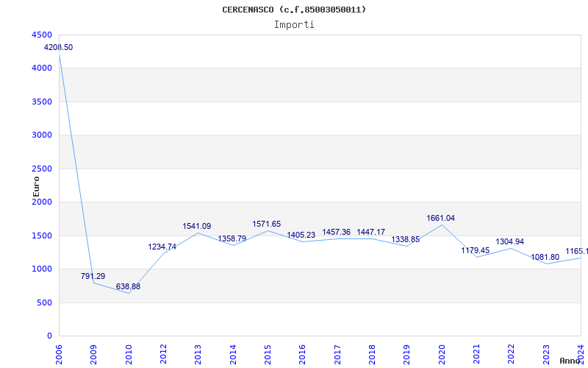
Task: Click the 1457.36 data label
Action: click(337, 233)
